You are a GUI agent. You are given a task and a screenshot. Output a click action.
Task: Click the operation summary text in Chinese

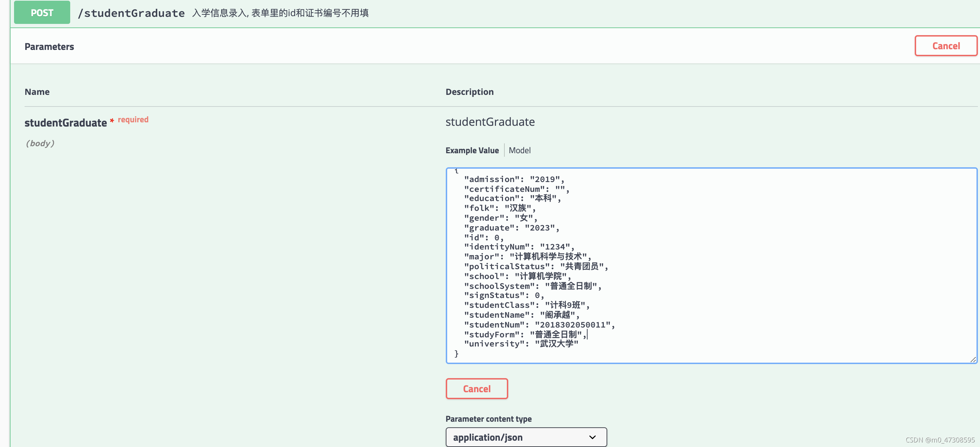[x=280, y=13]
